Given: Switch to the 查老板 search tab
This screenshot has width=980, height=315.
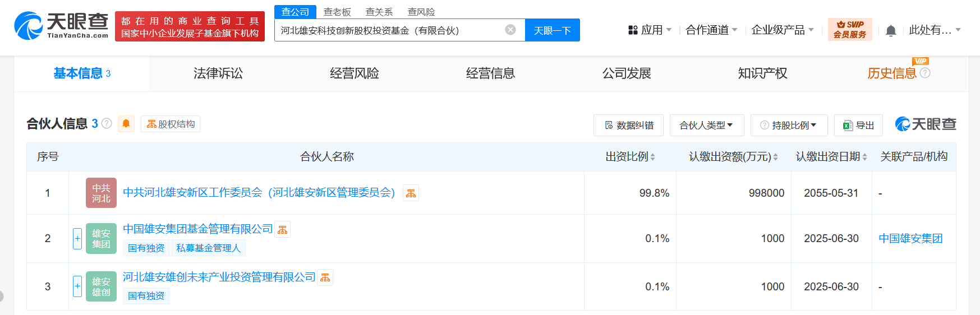Looking at the screenshot, I should tap(337, 12).
